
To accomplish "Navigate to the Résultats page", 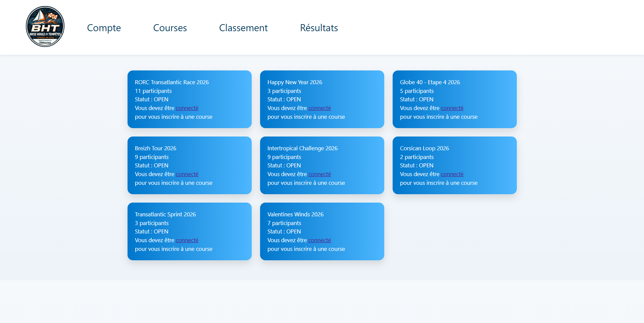I will click(x=318, y=28).
